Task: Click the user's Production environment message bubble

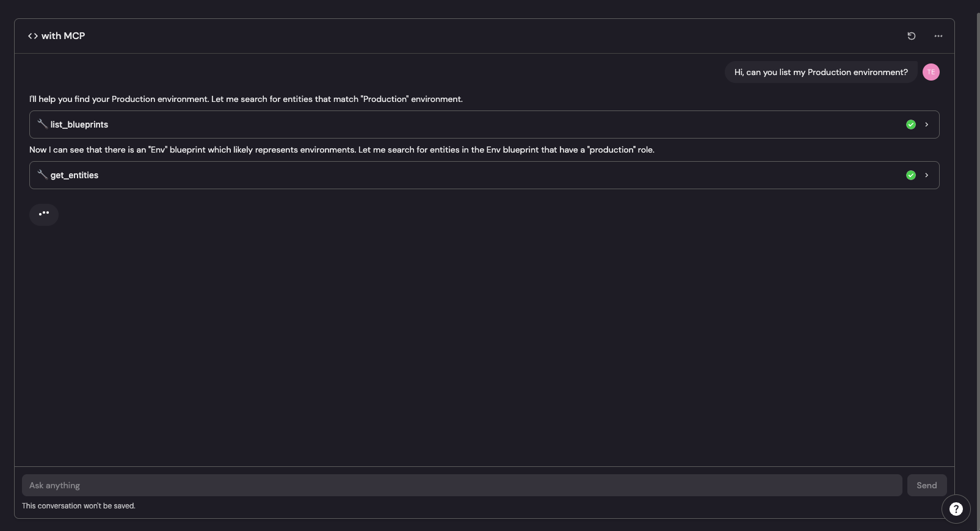Action: 821,72
